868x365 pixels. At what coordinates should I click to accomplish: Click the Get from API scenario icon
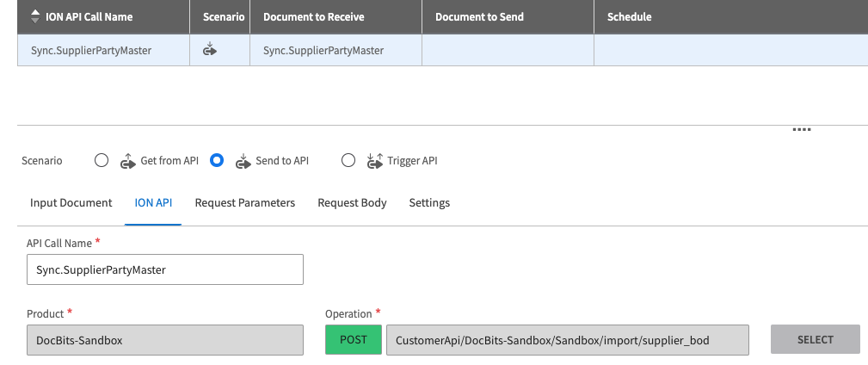(128, 160)
